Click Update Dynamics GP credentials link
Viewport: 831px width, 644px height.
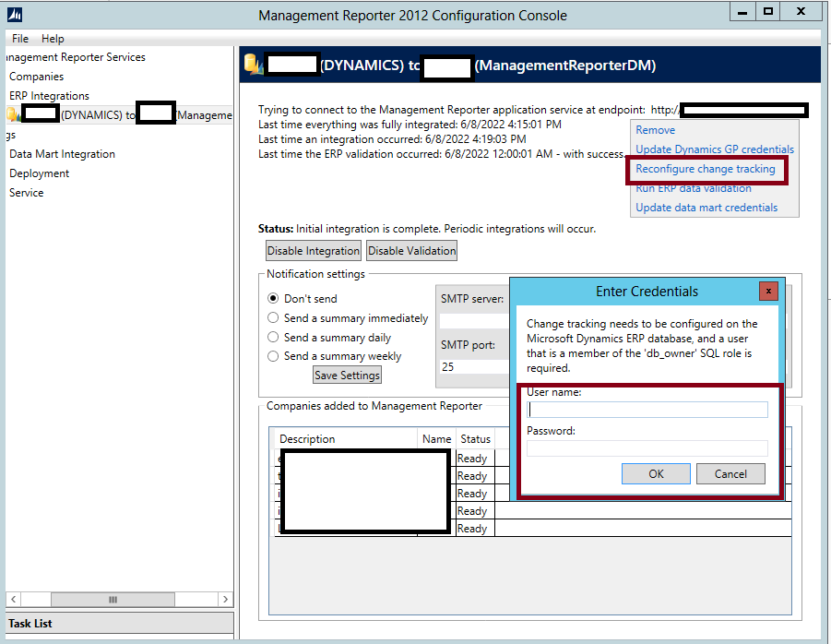click(715, 149)
